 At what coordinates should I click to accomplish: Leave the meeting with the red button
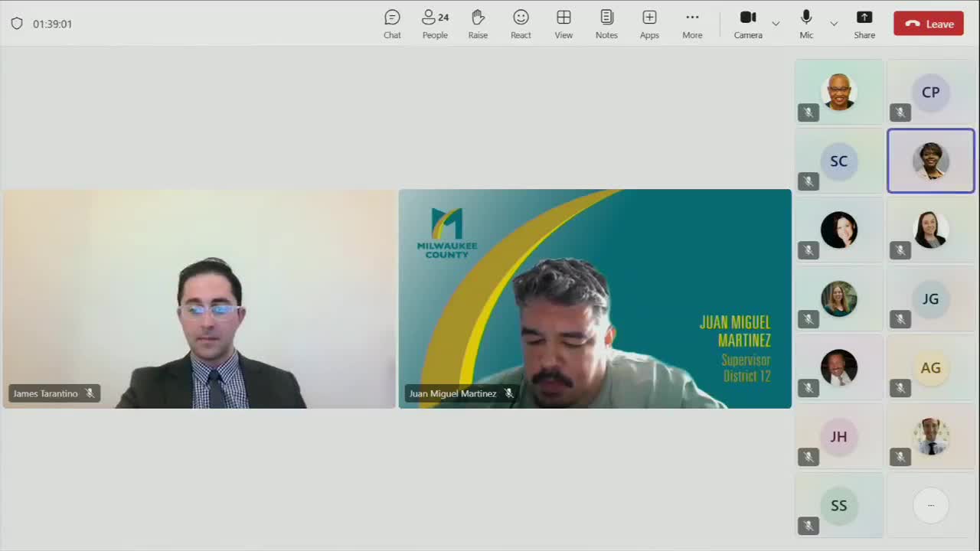point(929,24)
